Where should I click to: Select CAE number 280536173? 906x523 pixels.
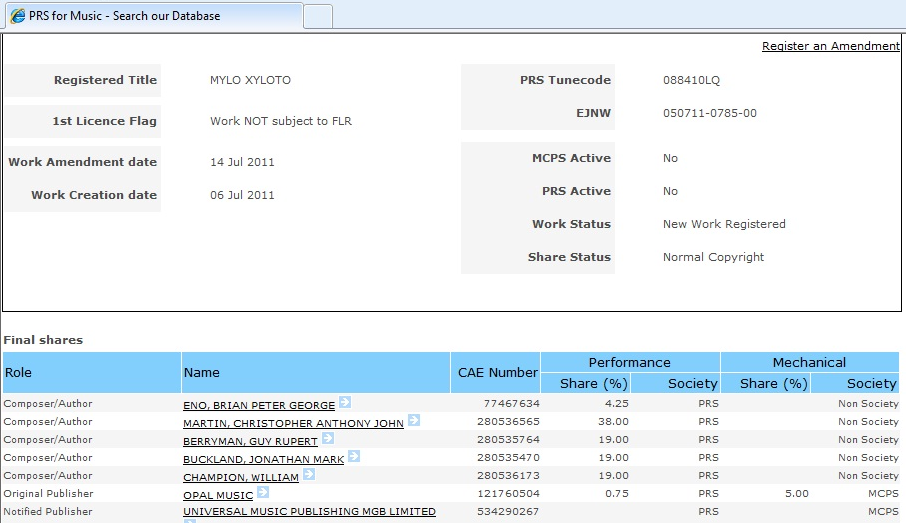coord(508,475)
